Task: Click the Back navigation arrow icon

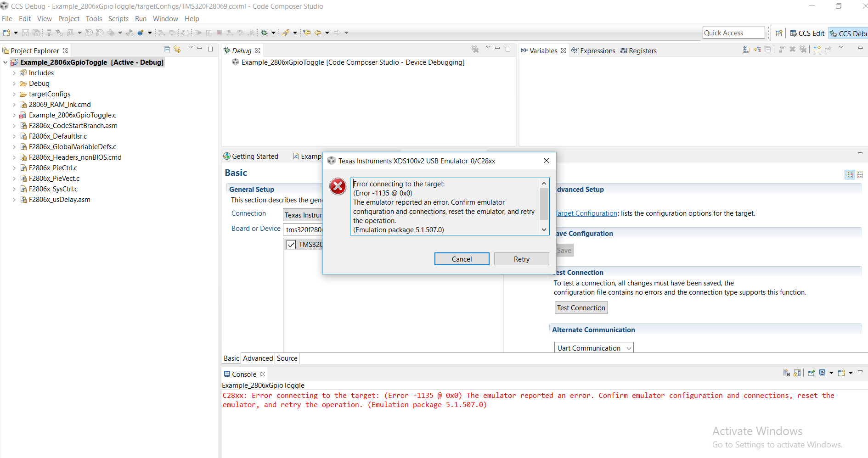Action: coord(317,33)
